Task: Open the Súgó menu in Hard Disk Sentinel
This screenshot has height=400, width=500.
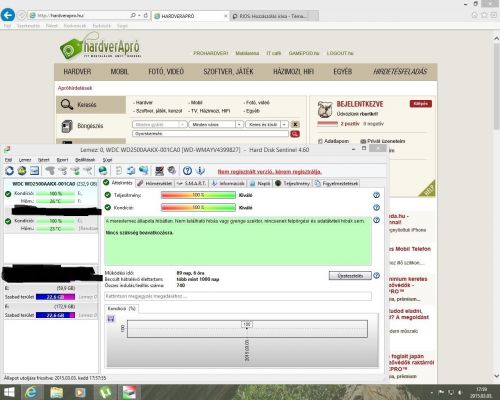Action: pyautogui.click(x=107, y=160)
